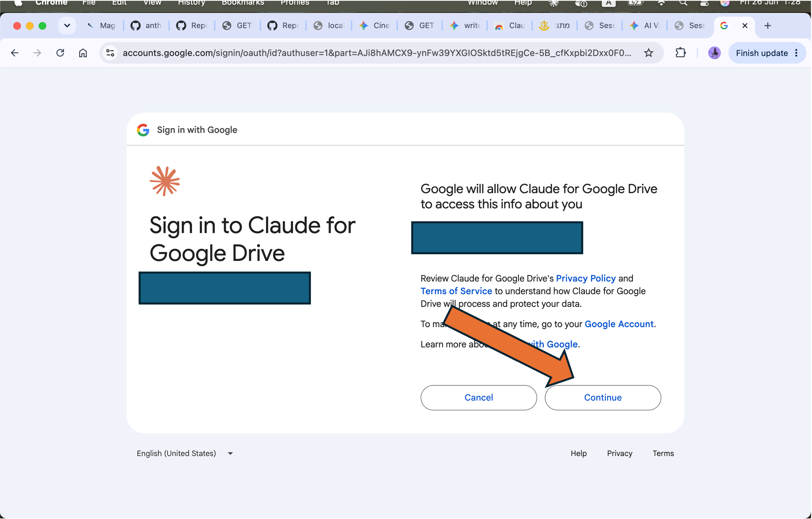The width and height of the screenshot is (812, 519).
Task: Open the Profiles menu in menu bar
Action: [295, 3]
